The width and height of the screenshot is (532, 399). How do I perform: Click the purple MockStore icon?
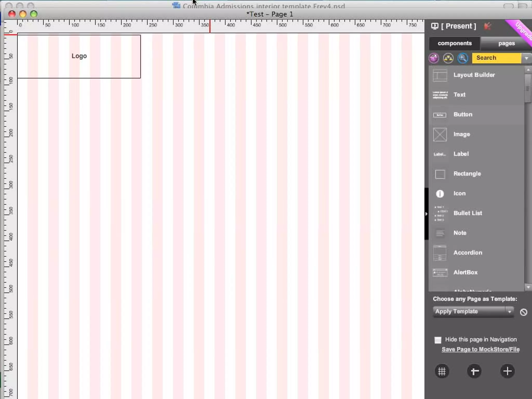(434, 58)
